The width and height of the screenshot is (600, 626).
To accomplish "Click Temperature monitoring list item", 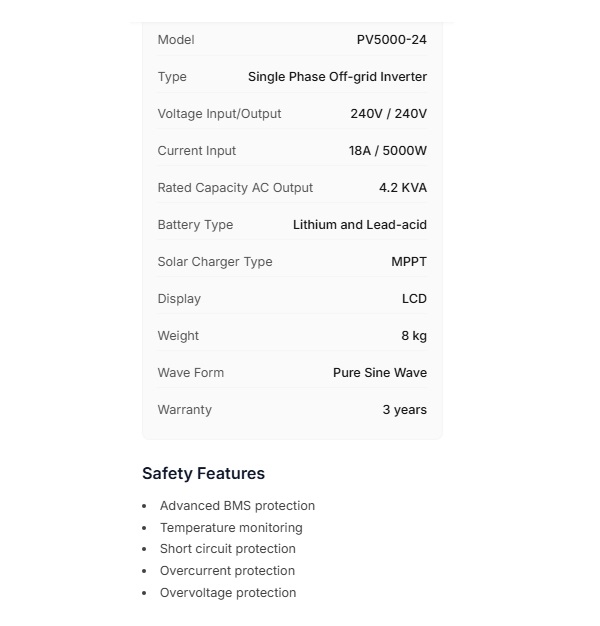I will (231, 528).
